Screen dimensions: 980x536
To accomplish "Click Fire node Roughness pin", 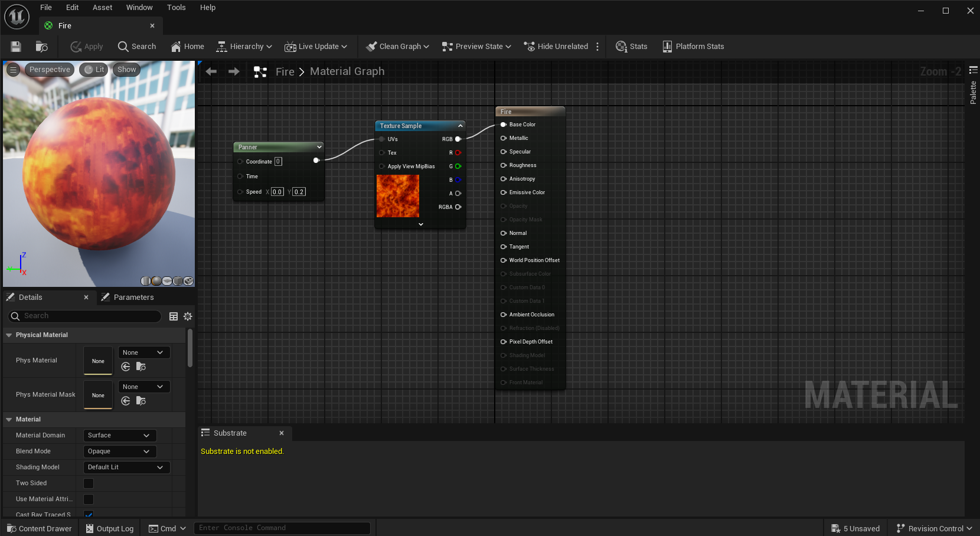I will [x=504, y=165].
